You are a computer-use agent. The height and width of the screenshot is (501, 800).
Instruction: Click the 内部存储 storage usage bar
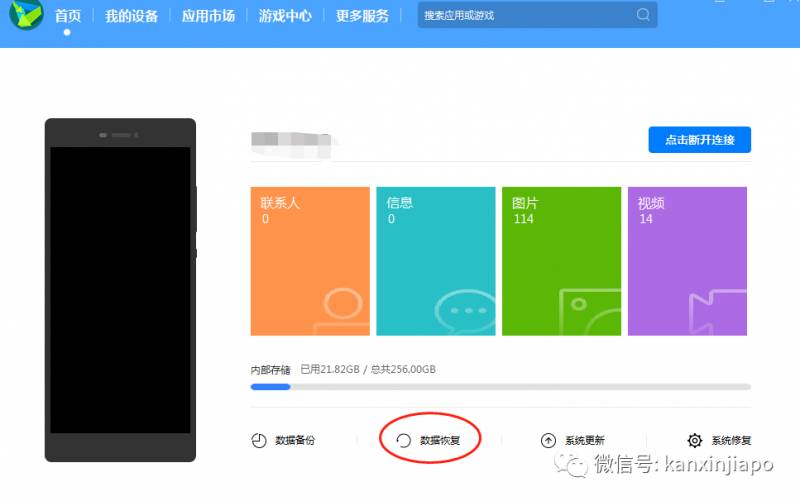[500, 386]
